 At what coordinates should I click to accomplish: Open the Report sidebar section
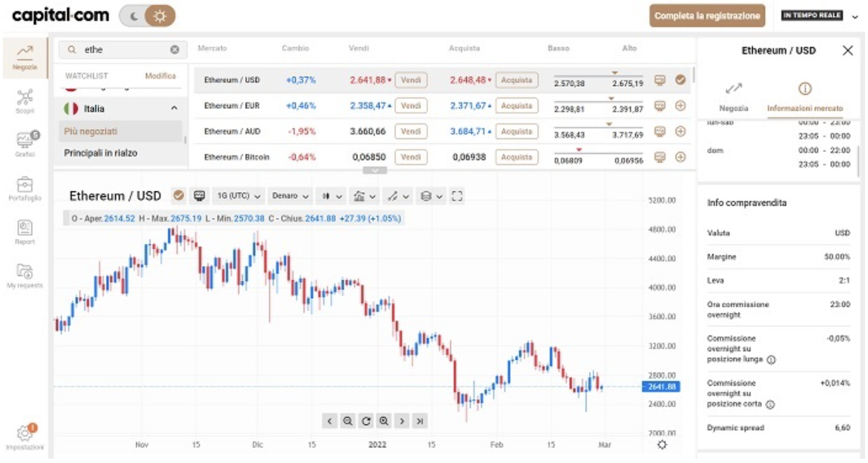[x=25, y=232]
